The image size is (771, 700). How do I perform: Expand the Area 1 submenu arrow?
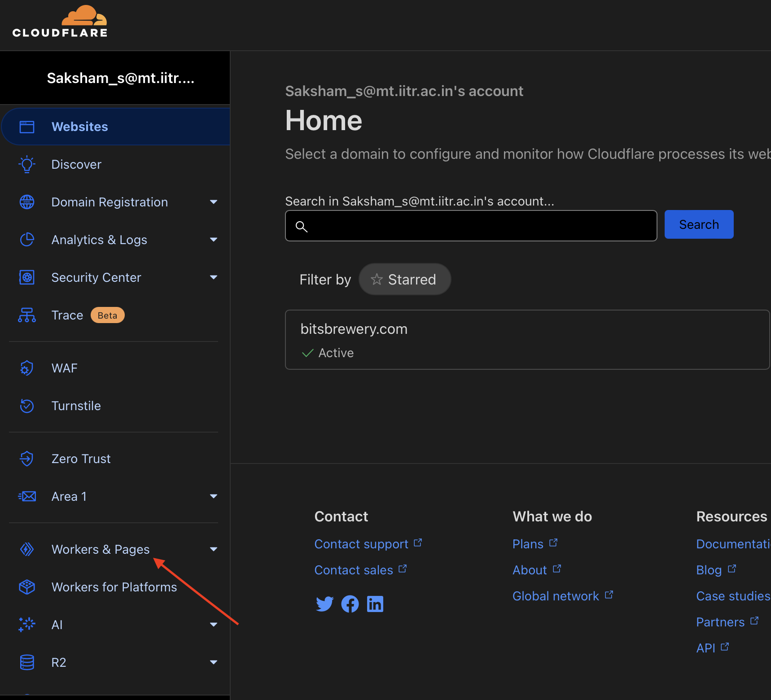(214, 496)
